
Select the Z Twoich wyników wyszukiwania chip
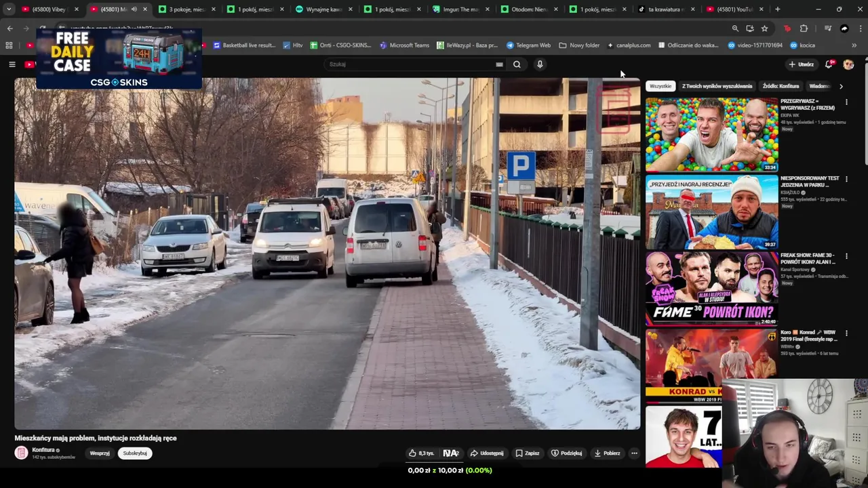point(717,86)
